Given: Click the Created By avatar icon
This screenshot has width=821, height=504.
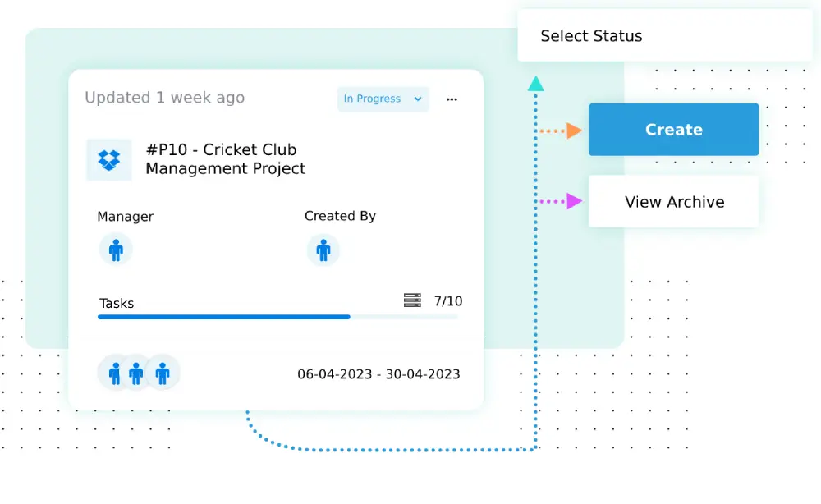Looking at the screenshot, I should click(323, 250).
